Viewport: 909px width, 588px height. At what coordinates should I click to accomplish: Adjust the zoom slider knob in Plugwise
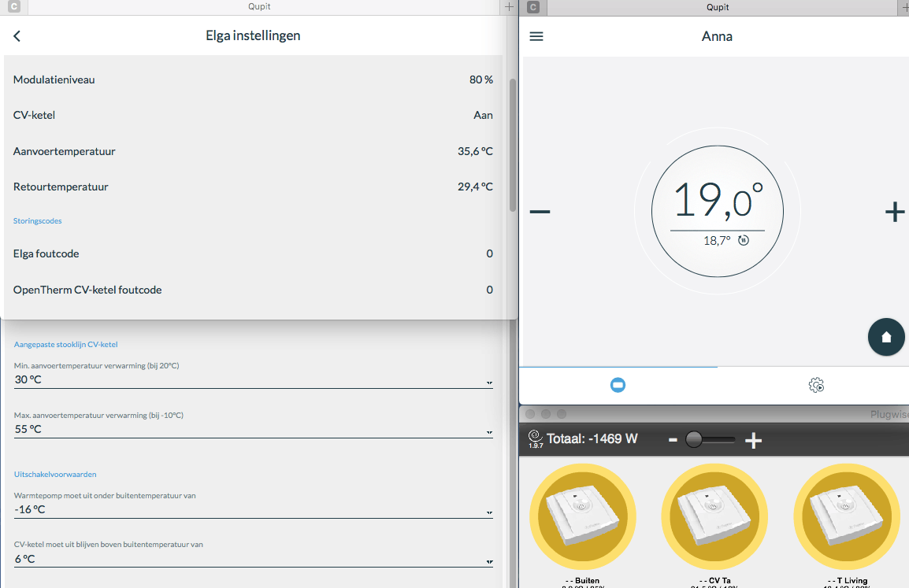(x=694, y=440)
